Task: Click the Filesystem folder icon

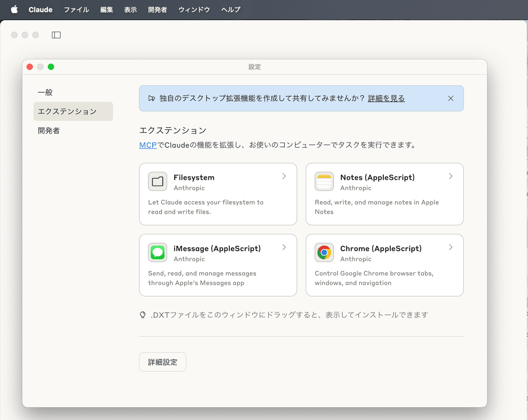Action: coord(158,182)
